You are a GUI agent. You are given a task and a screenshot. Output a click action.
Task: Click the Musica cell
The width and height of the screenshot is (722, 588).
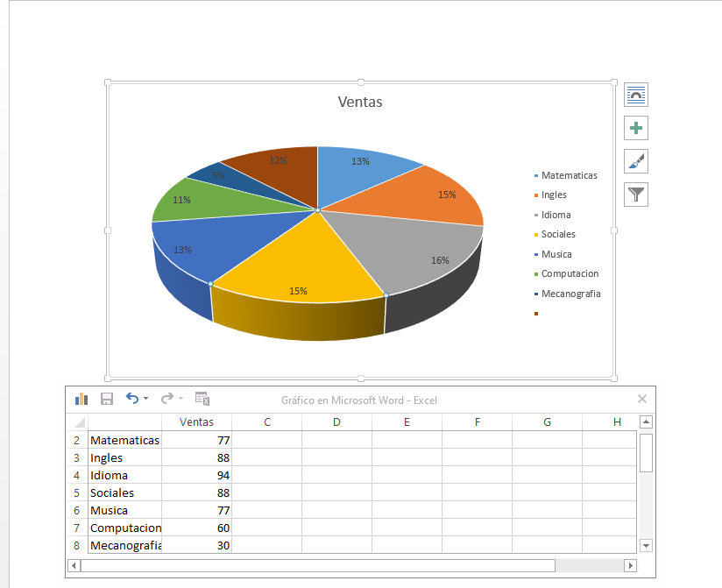124,510
